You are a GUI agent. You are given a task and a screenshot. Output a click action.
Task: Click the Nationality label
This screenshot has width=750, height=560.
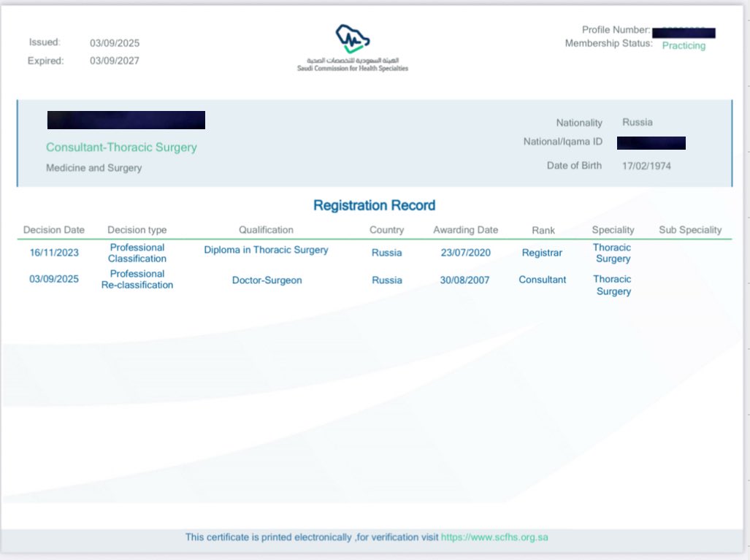coord(579,123)
